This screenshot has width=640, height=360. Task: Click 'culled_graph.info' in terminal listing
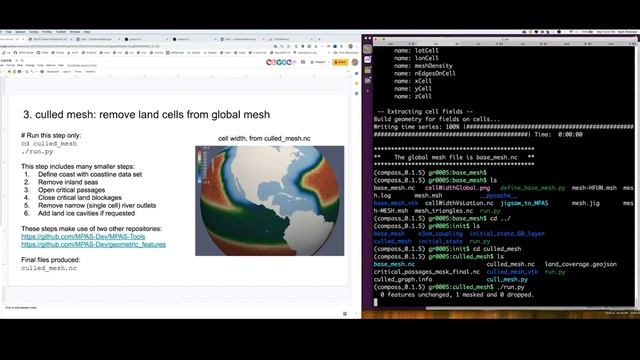(402, 280)
